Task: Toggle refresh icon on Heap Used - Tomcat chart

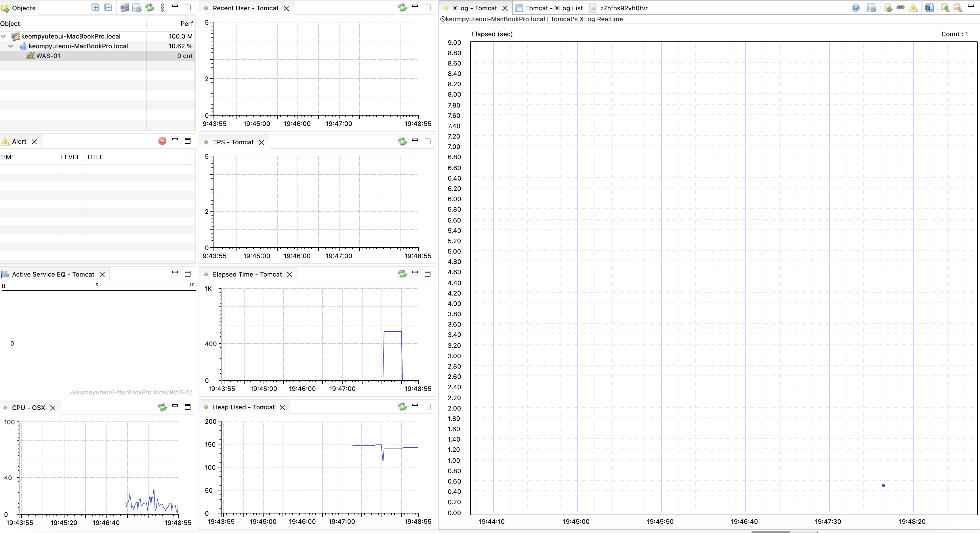Action: 402,407
